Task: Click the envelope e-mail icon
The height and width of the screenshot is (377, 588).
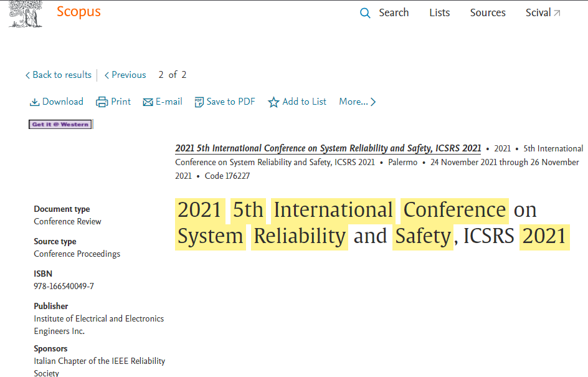Action: pos(148,102)
